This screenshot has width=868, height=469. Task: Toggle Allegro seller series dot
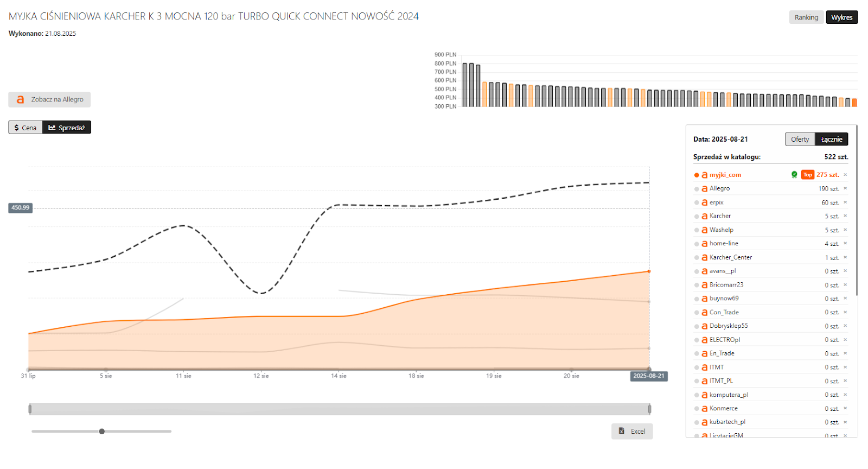(697, 189)
